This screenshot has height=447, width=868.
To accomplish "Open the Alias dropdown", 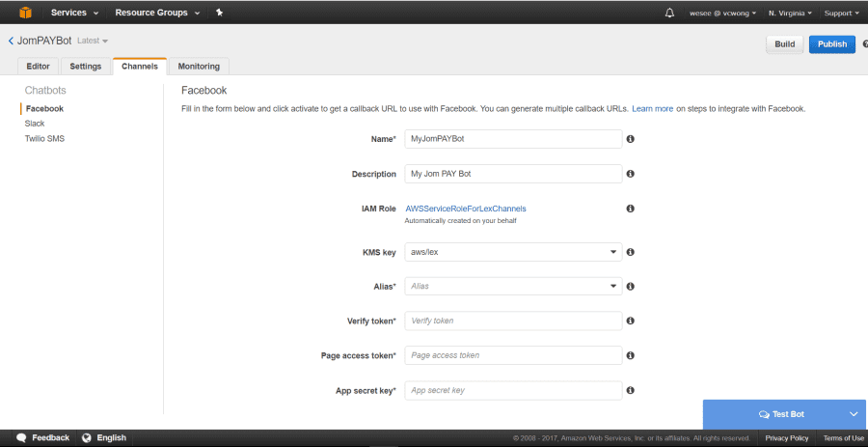I will (x=513, y=287).
